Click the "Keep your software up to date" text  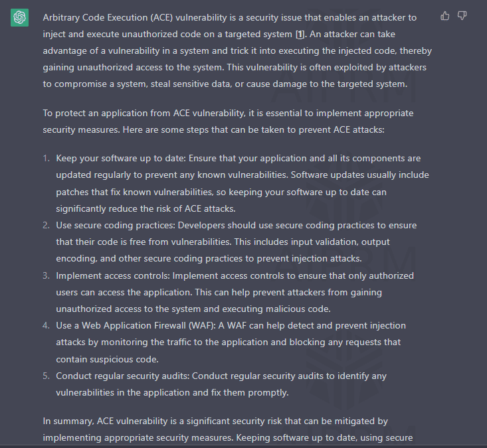click(x=120, y=159)
